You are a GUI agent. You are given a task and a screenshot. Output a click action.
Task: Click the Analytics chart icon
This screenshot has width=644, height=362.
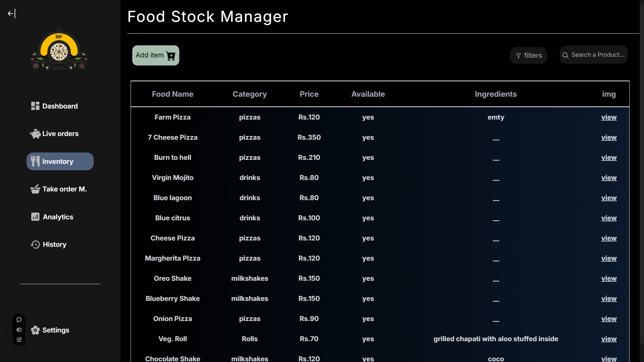pos(35,217)
